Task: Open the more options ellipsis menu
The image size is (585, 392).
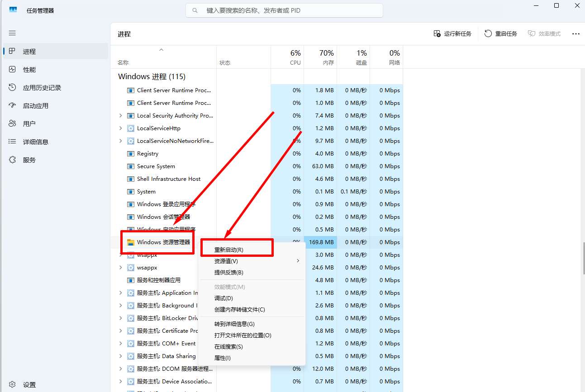Action: coord(575,33)
